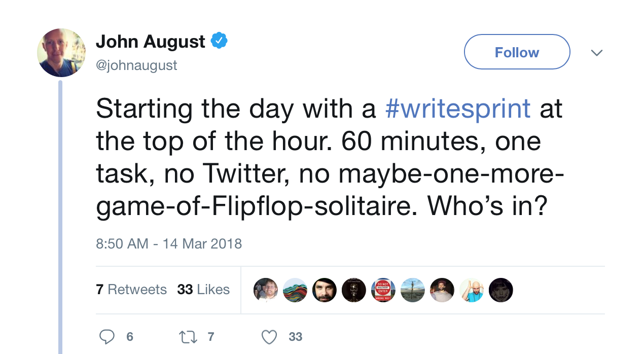The image size is (644, 354).
Task: View the 7 Retweets list
Action: [x=131, y=290]
